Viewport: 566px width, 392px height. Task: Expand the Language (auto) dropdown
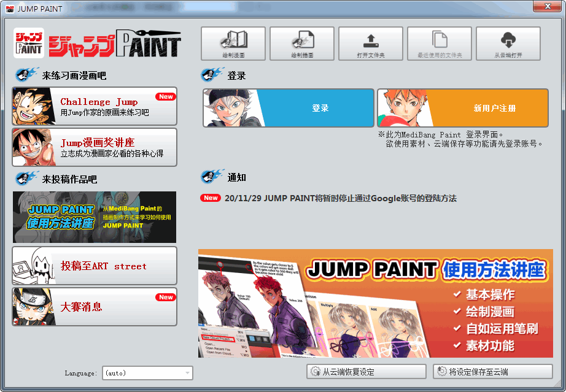pyautogui.click(x=147, y=373)
